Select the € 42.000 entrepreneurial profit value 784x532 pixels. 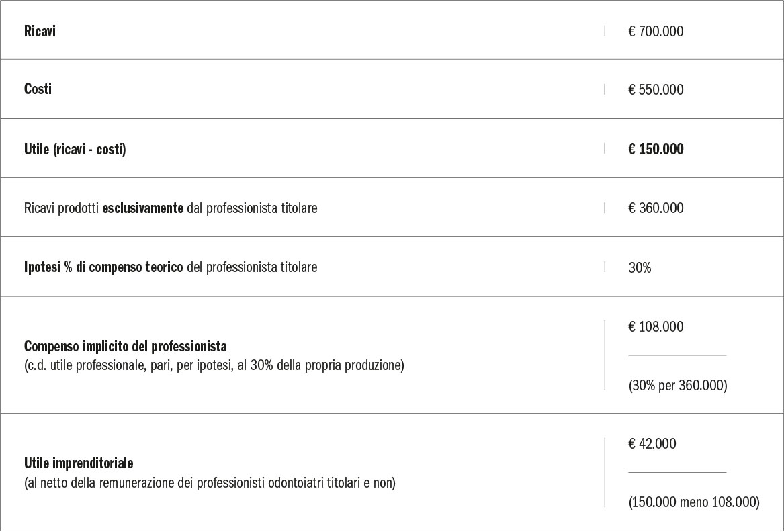652,444
